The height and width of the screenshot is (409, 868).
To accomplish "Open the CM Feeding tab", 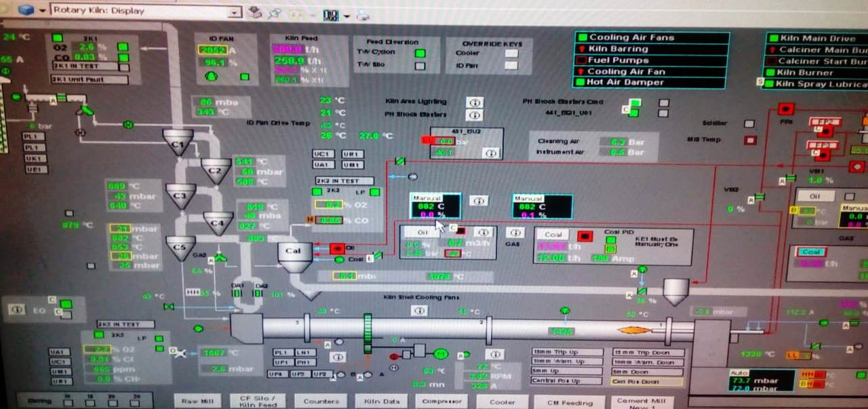I will tap(569, 402).
